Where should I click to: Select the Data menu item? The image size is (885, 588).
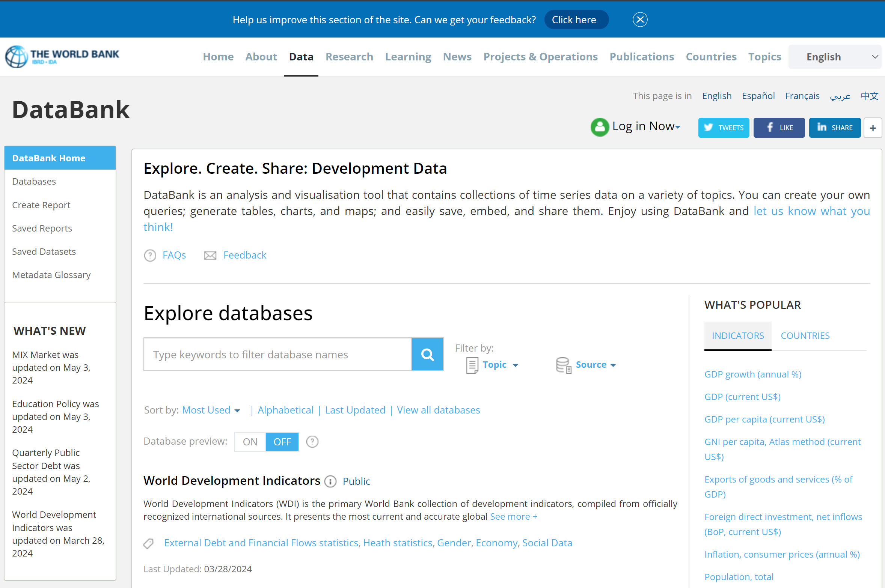[x=301, y=57]
